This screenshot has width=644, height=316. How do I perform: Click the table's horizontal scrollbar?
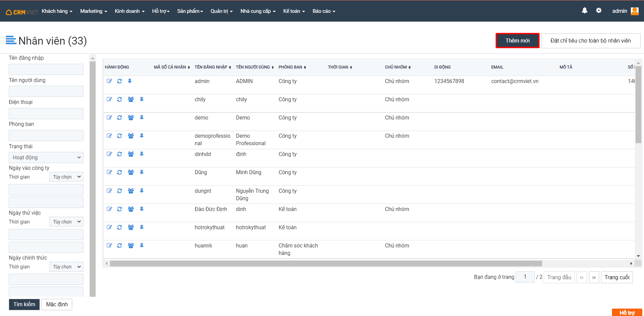326,263
